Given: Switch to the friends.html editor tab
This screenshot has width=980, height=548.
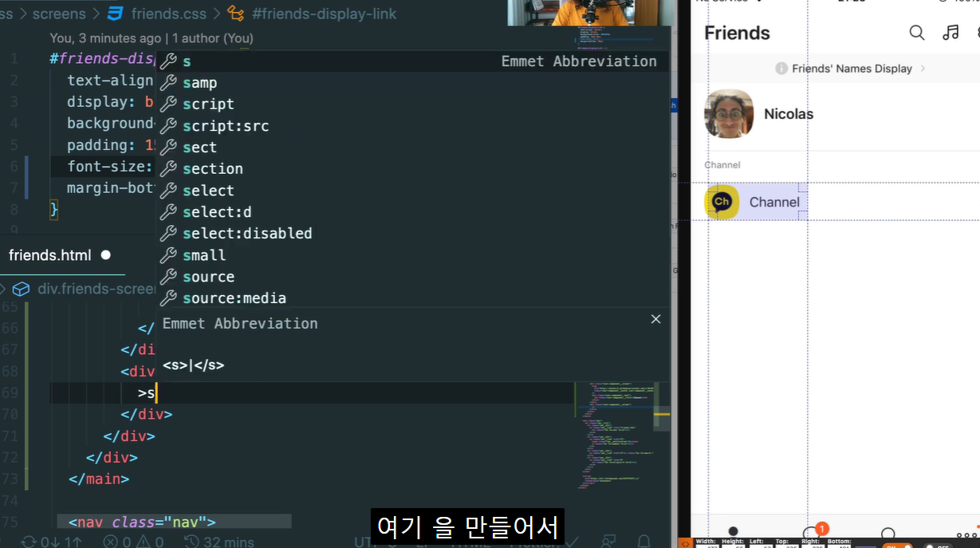Looking at the screenshot, I should pos(50,255).
